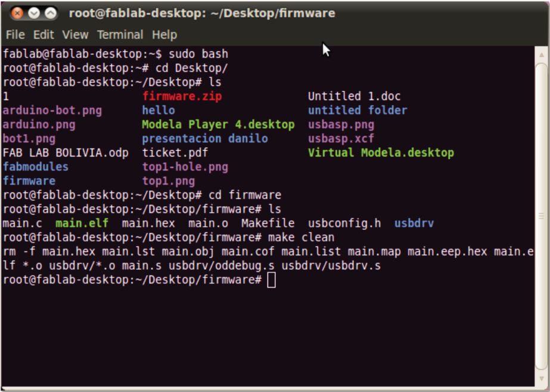Click the 'sudo bash' command text
The width and height of the screenshot is (550, 392).
(198, 54)
